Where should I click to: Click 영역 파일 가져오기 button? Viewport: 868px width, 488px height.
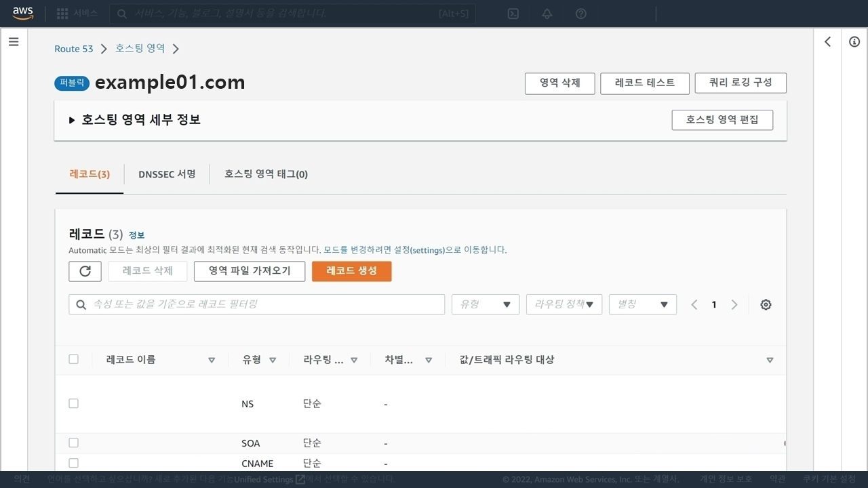click(250, 271)
